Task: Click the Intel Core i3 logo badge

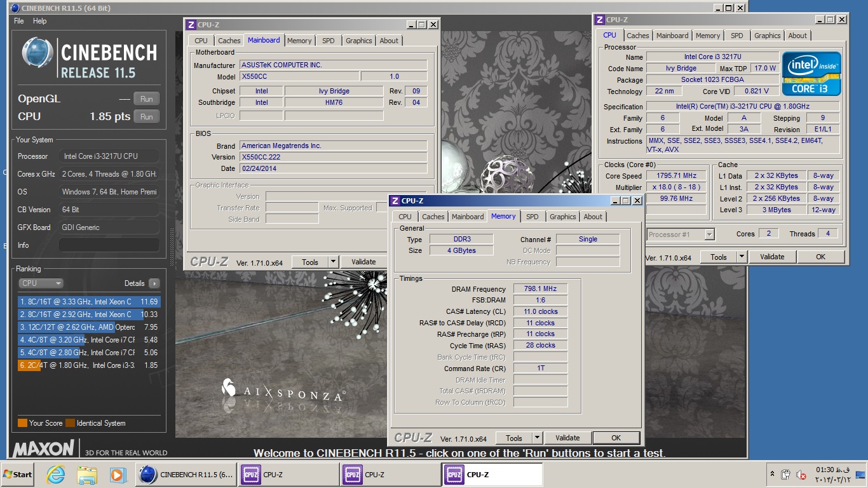Action: [x=811, y=73]
